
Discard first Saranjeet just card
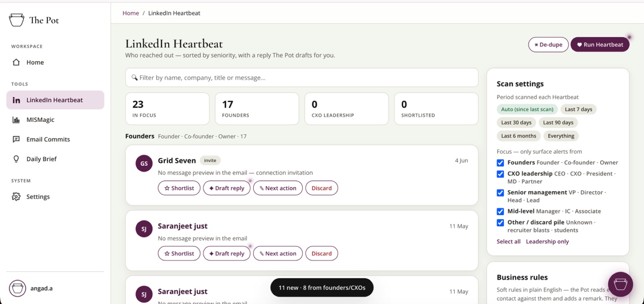(322, 254)
